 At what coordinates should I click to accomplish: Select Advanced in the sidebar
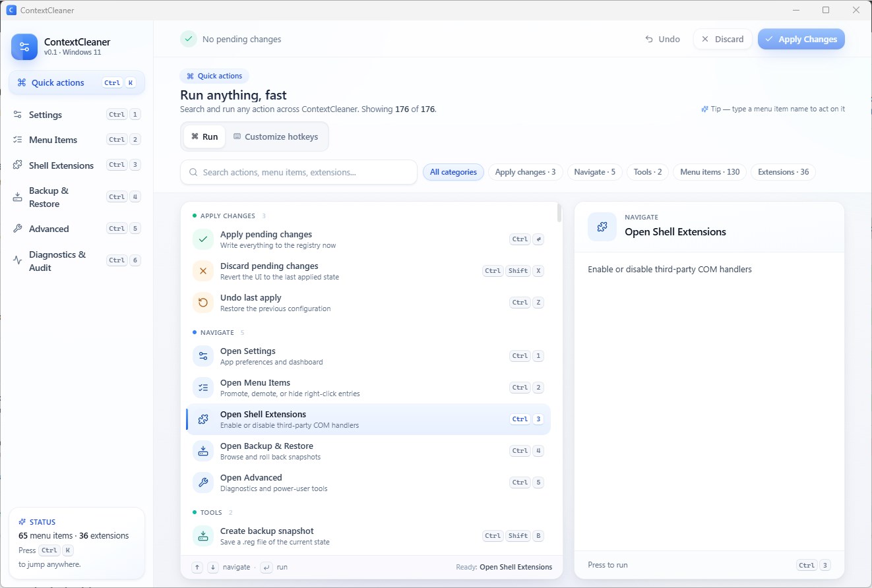click(77, 229)
